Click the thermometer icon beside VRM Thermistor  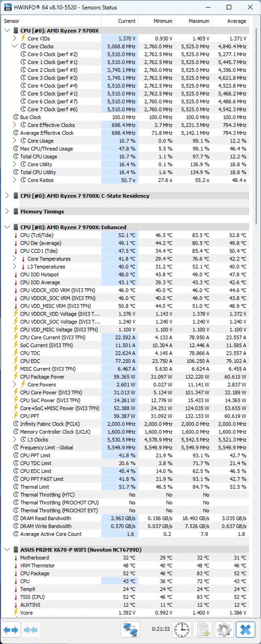tap(16, 566)
